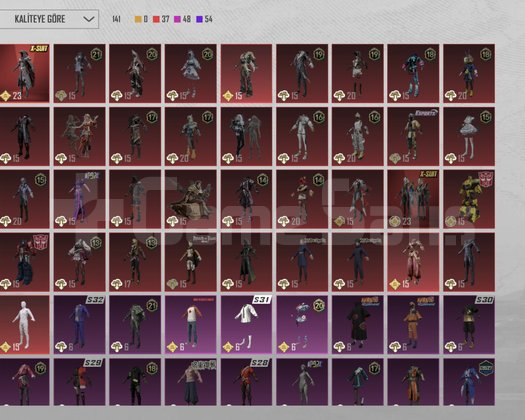This screenshot has height=420, width=525.
Task: Select the light blue dress level 20 outfit
Action: [191, 73]
